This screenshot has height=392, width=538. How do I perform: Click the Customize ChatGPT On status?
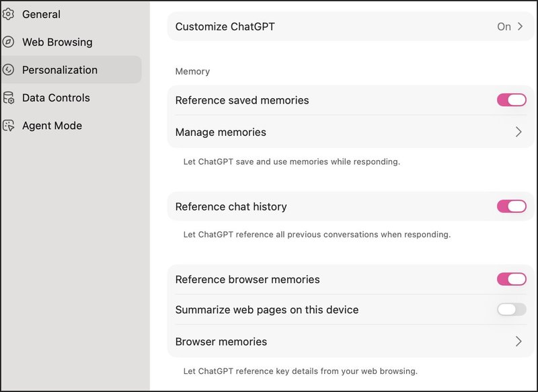pos(504,27)
